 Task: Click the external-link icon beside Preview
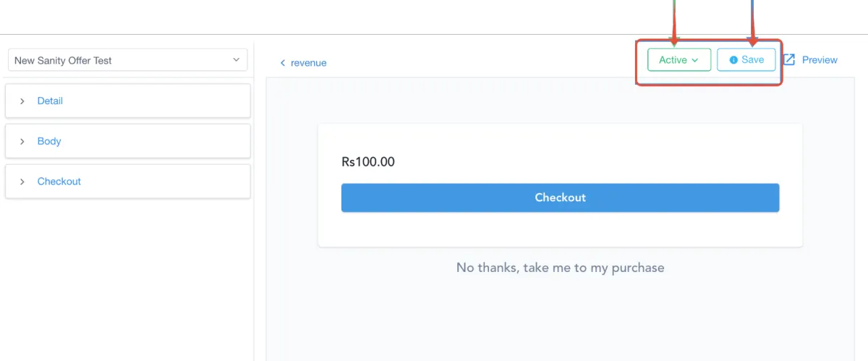pyautogui.click(x=789, y=60)
